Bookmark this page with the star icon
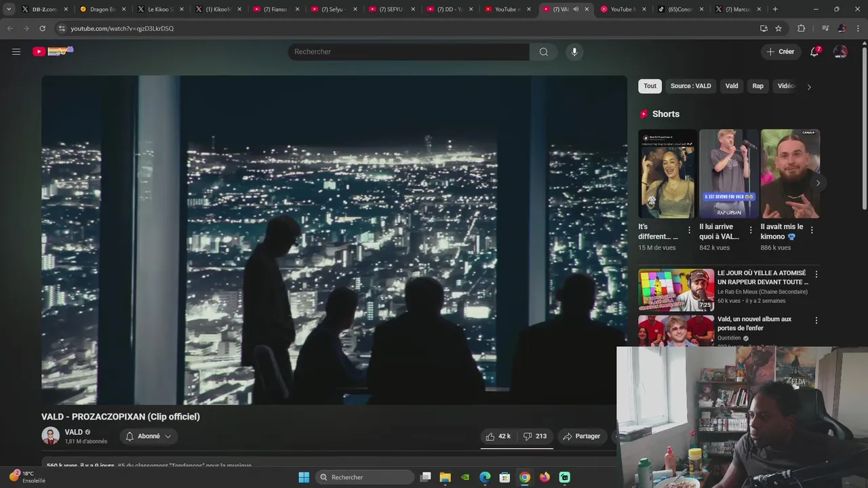Screen dimensions: 868x488 778,28
